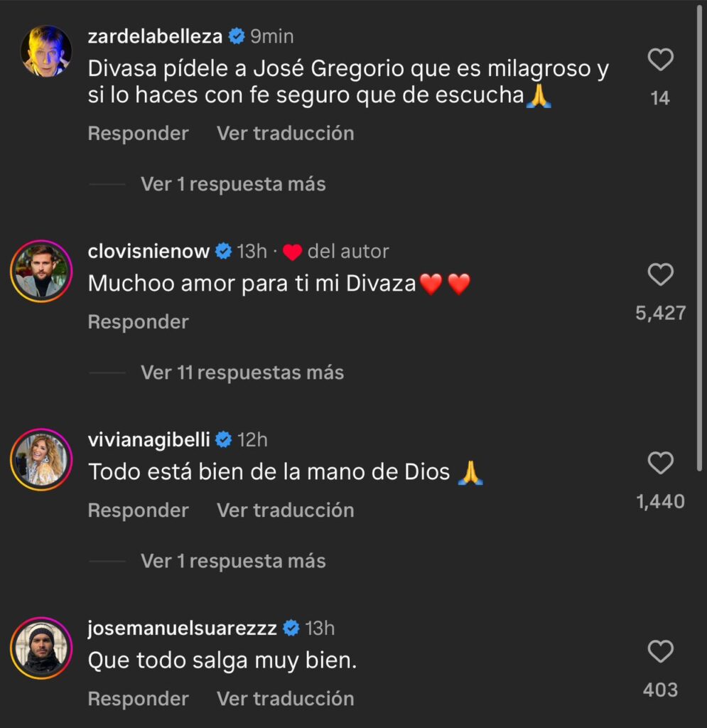The image size is (707, 728).
Task: Open josemanuelsuarezzz's profile avatar
Action: [41, 648]
